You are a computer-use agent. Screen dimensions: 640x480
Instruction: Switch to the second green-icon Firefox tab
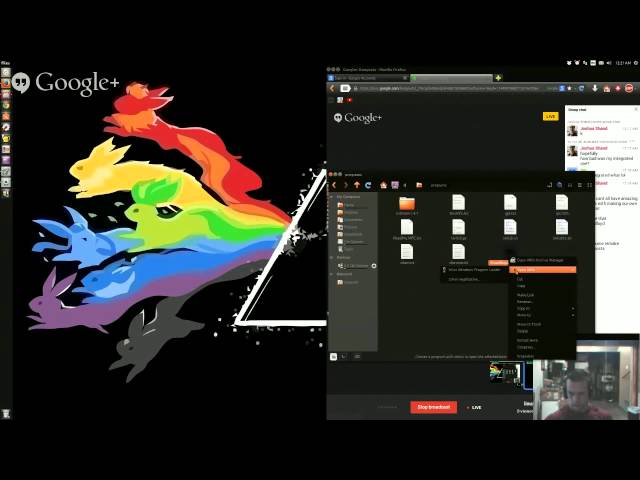click(x=451, y=78)
